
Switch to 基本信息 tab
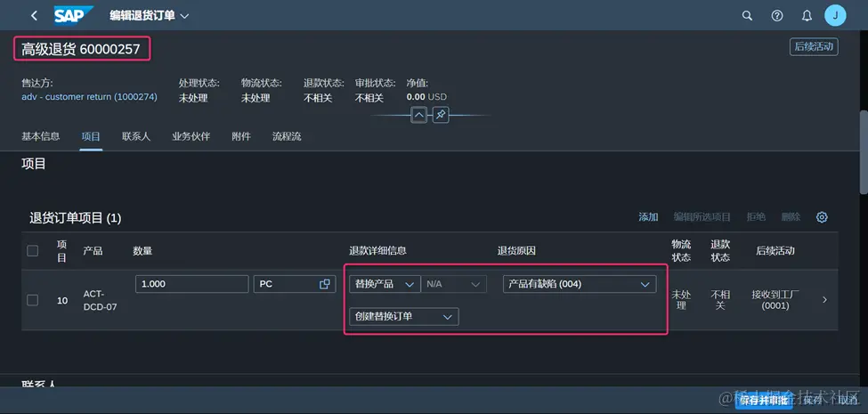(40, 136)
